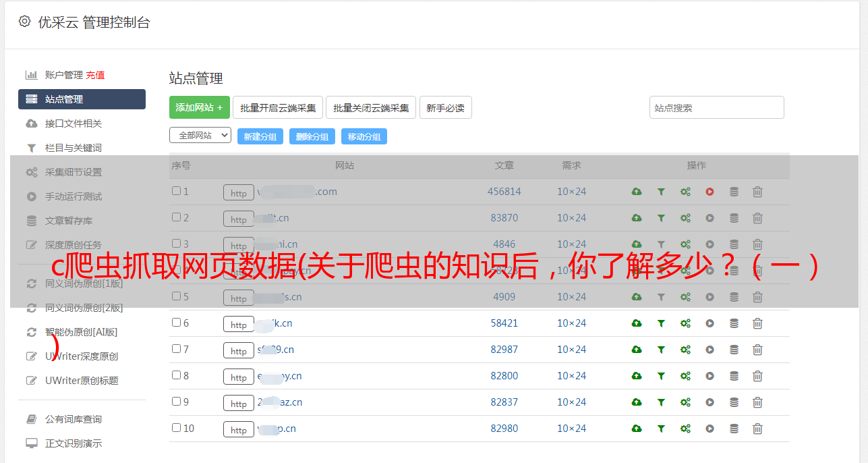
Task: Click the 10×24 requirement in row 9
Action: pos(571,402)
